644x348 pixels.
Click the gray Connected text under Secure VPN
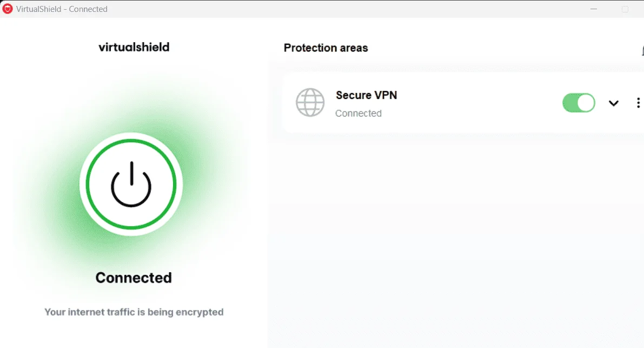[358, 114]
